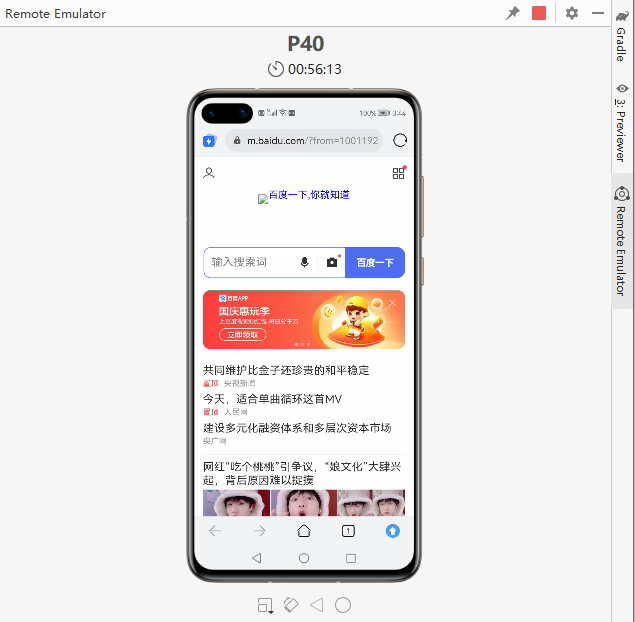Image resolution: width=635 pixels, height=622 pixels.
Task: Open the Baidu user profile icon
Action: coord(209,173)
